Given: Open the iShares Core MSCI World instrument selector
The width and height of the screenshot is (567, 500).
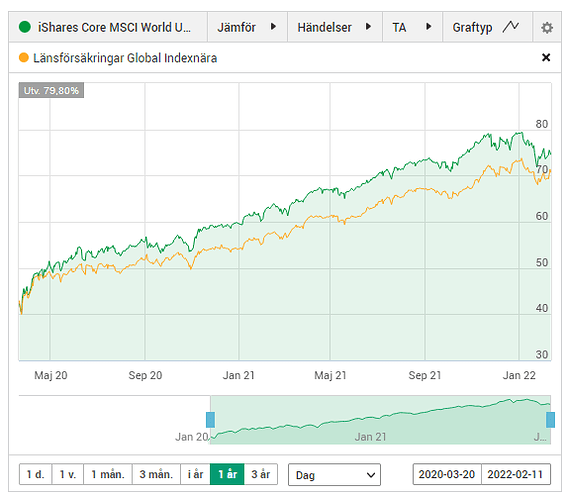Looking at the screenshot, I should click(x=108, y=27).
